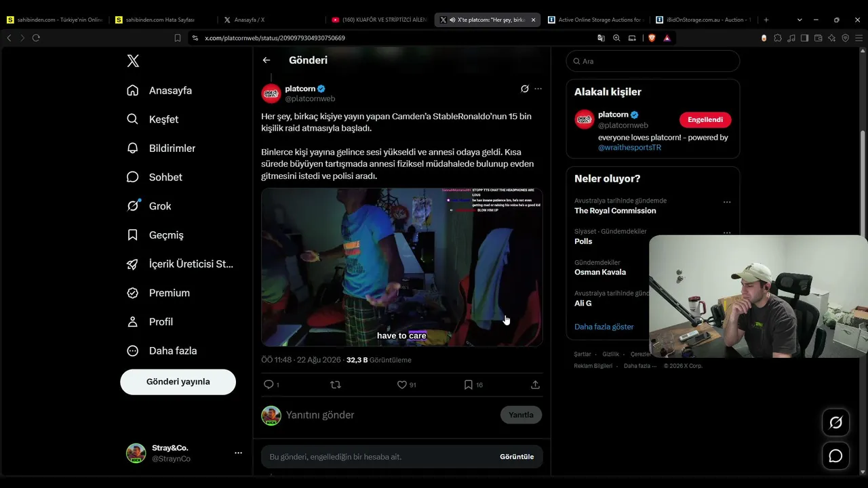Expand footer Daha fazla links

[640, 366]
